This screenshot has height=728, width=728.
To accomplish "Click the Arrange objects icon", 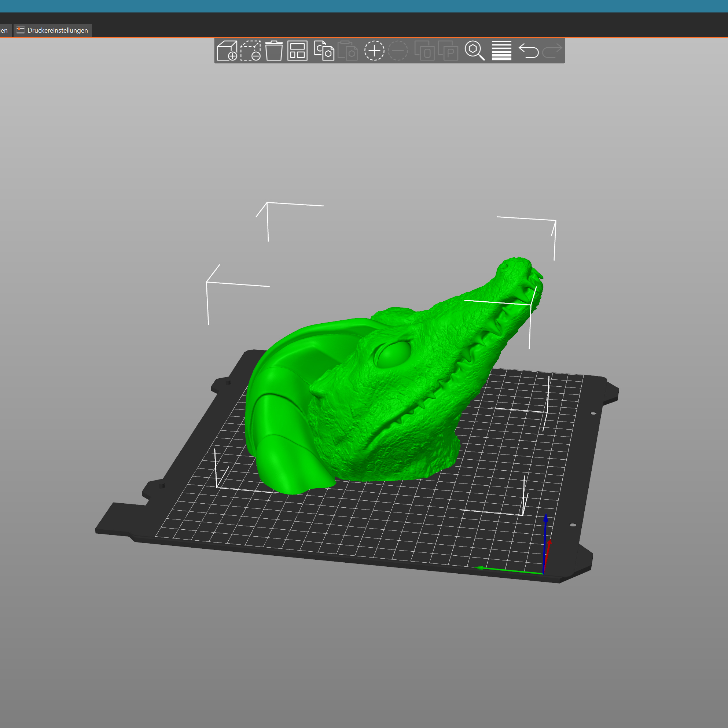I will click(x=297, y=51).
